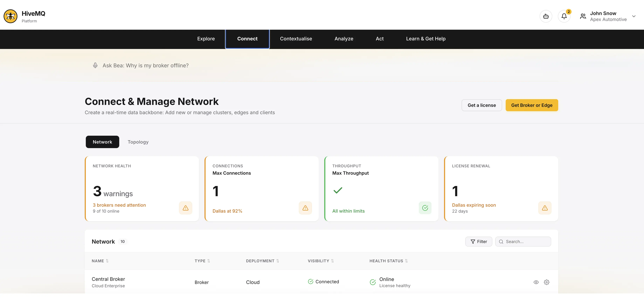Click 'All within limits' text
The image size is (644, 299).
point(348,211)
